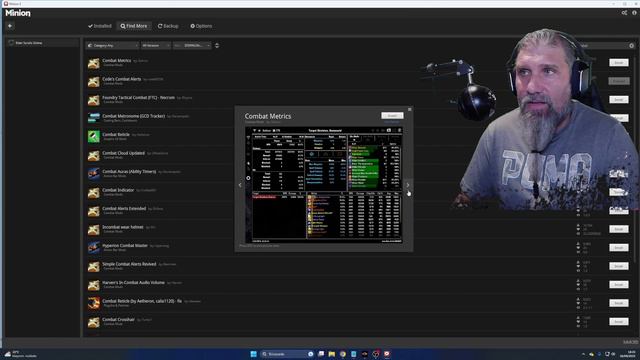
Task: Install the Incombat wear helmet addon
Action: (618, 229)
